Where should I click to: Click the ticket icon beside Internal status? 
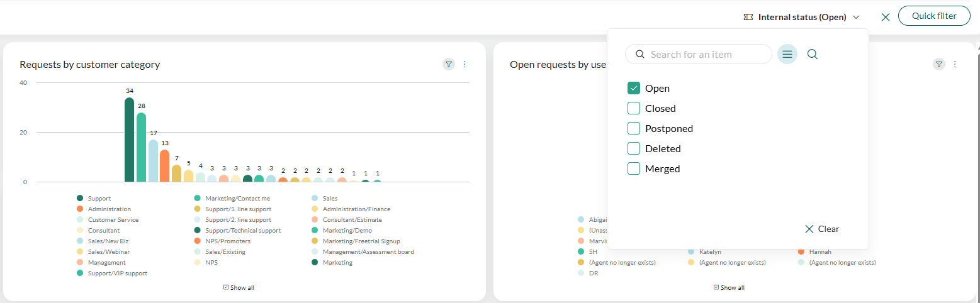748,17
